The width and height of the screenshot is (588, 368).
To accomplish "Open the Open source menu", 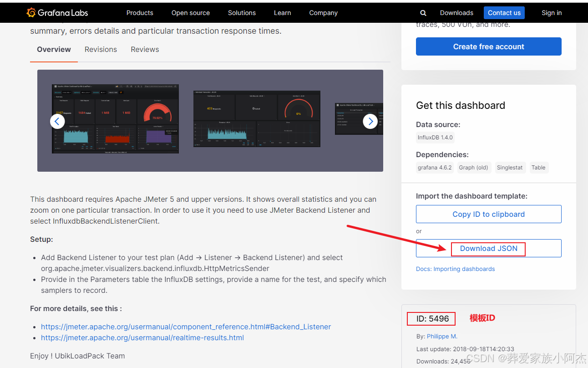I will [191, 13].
